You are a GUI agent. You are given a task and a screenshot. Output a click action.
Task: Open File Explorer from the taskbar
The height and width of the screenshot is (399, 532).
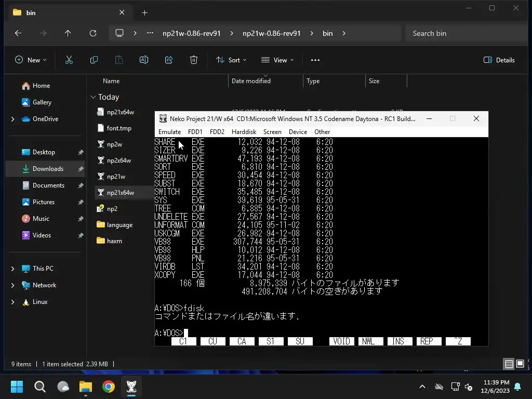pos(86,387)
